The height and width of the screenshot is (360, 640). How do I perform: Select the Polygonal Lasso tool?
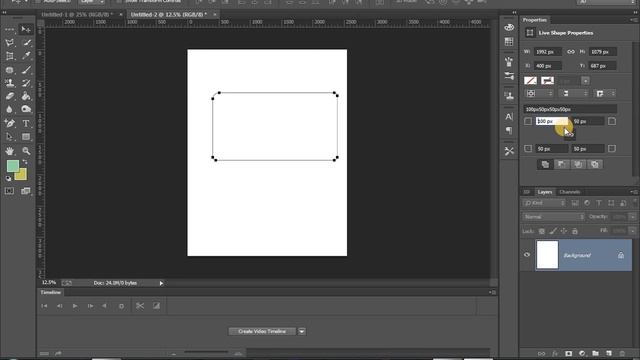tap(10, 43)
